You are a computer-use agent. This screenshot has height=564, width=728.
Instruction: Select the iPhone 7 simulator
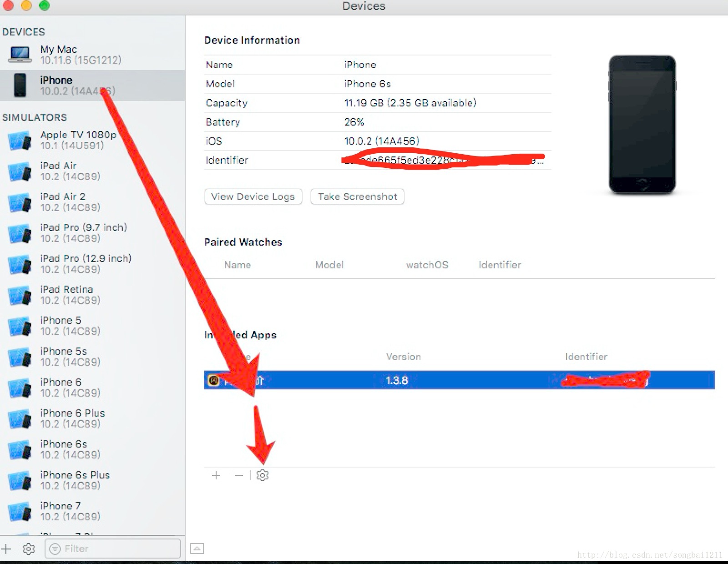92,511
